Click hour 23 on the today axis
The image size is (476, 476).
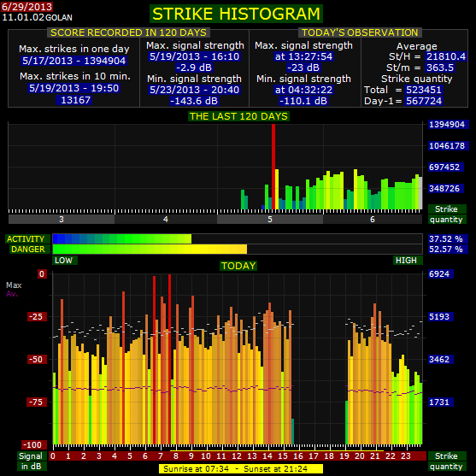point(406,456)
